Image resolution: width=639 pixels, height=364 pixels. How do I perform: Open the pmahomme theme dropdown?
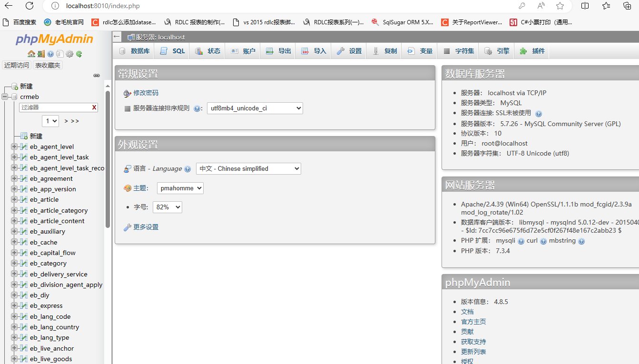pyautogui.click(x=180, y=188)
